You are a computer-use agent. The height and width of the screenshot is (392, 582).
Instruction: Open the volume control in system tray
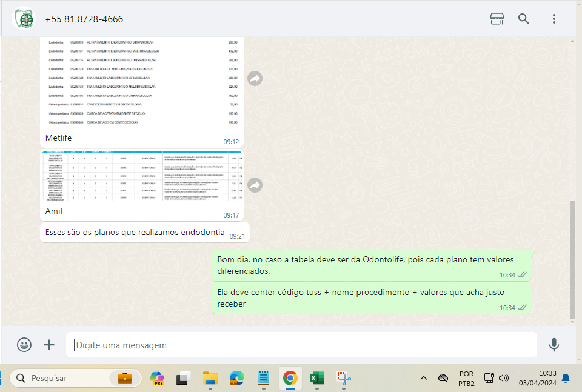click(x=504, y=378)
